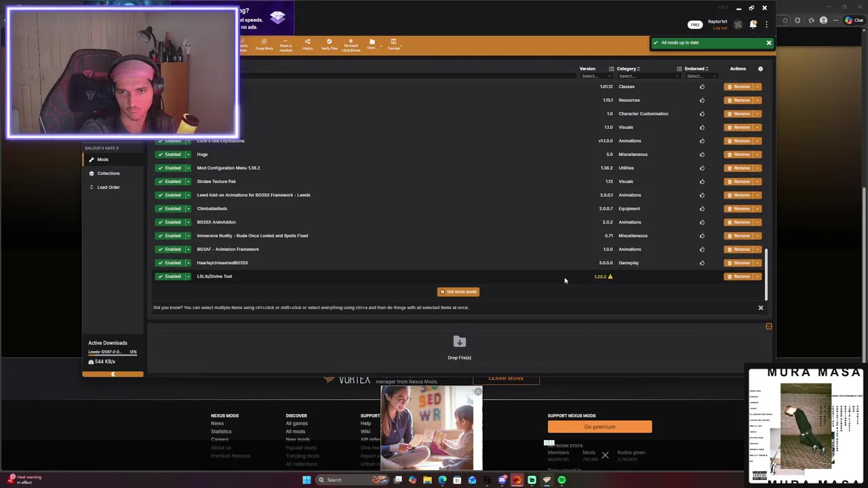Toggle Enabled for ClimbableBeds
Viewport: 868px width, 488px height.
[170, 209]
